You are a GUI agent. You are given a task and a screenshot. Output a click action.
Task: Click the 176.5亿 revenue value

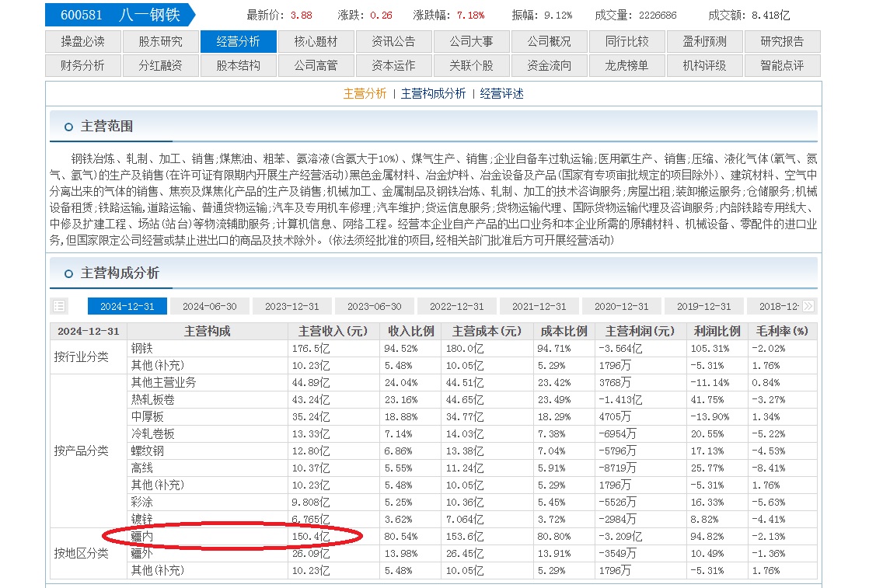point(311,349)
